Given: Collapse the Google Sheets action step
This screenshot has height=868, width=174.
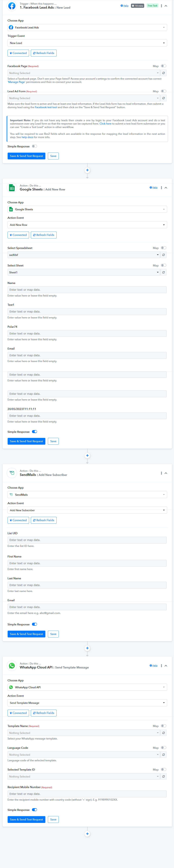Looking at the screenshot, I should pos(166,188).
